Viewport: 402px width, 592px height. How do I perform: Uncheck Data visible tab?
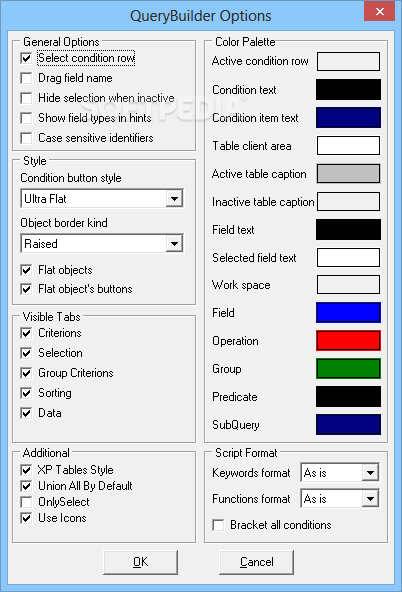[26, 413]
